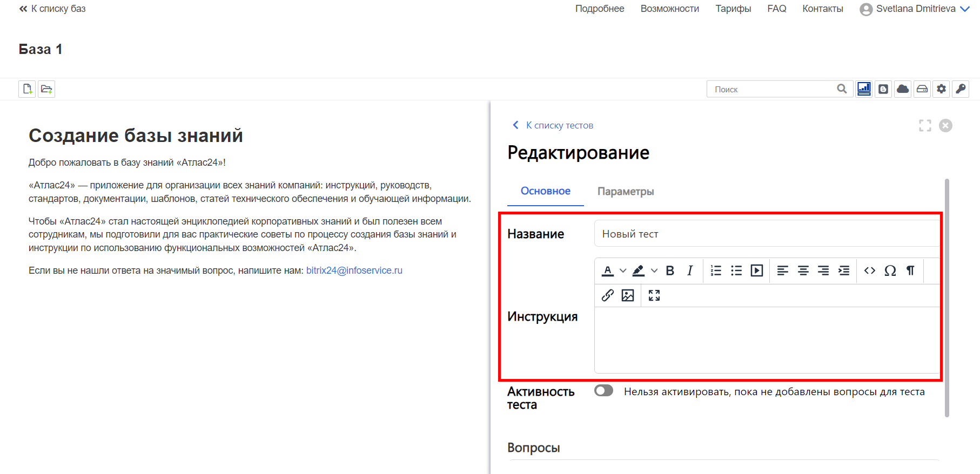Viewport: 980px width, 474px height.
Task: Switch to the 'Основное' tab
Action: (546, 191)
